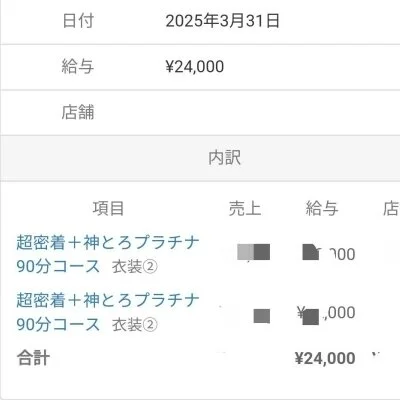This screenshot has width=400, height=400.
Task: Click the 合計 total label
Action: (x=33, y=358)
